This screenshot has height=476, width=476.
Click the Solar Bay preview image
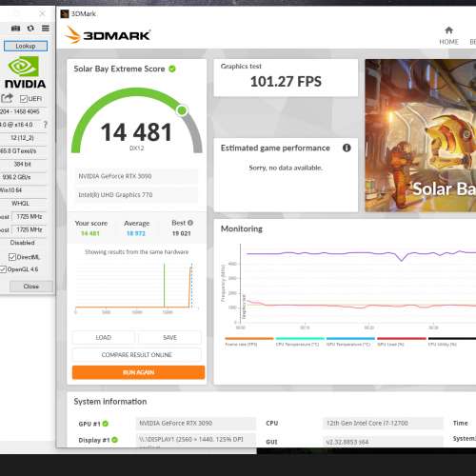[x=421, y=135]
